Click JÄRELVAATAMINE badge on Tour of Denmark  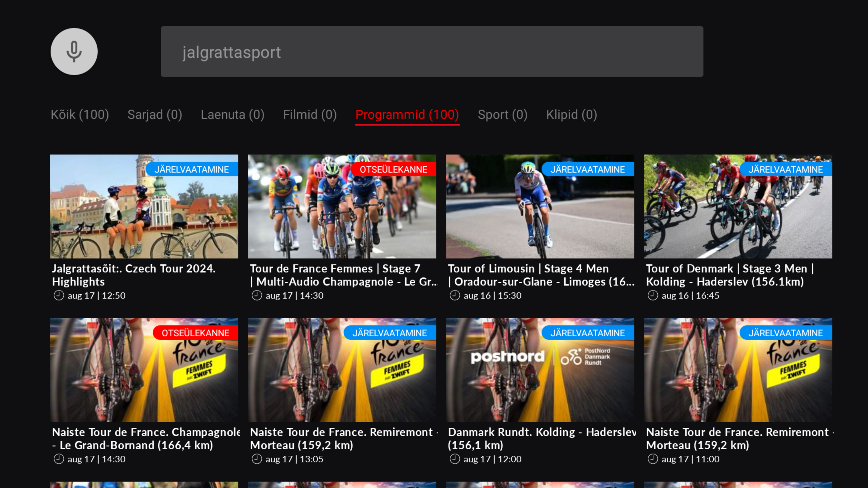coord(786,169)
